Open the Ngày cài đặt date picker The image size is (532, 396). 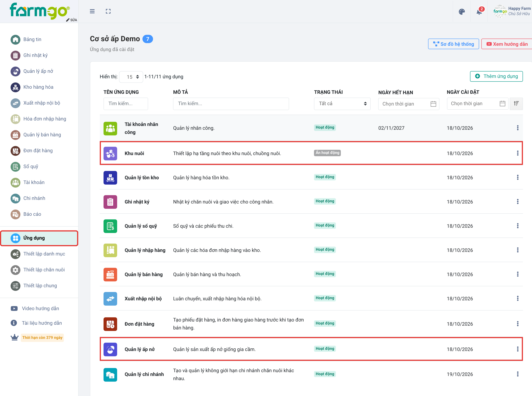point(477,104)
